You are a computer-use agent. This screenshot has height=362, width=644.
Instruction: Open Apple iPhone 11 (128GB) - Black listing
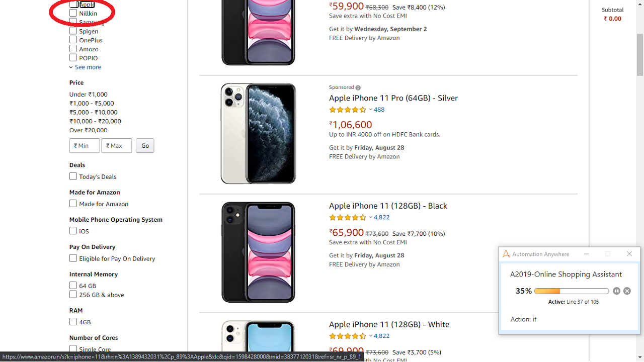pos(388,206)
